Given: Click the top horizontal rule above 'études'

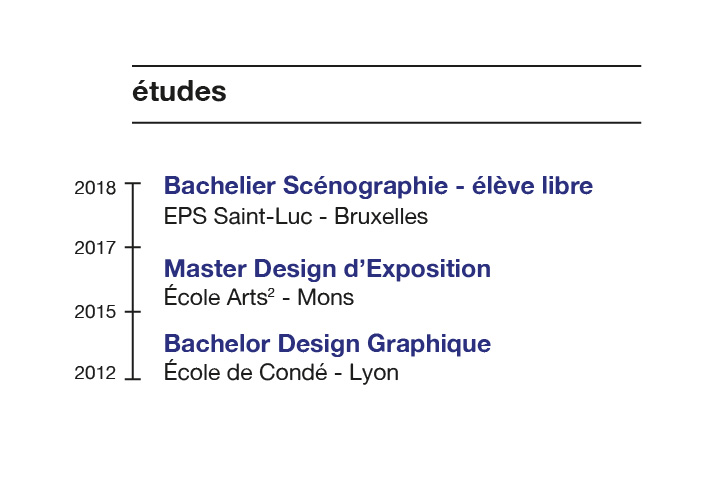Looking at the screenshot, I should pos(386,66).
